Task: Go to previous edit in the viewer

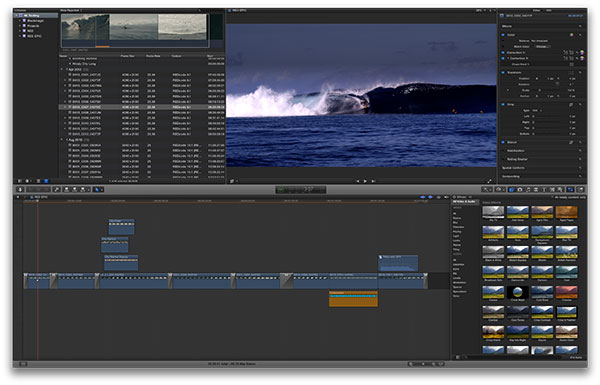Action: (358, 181)
